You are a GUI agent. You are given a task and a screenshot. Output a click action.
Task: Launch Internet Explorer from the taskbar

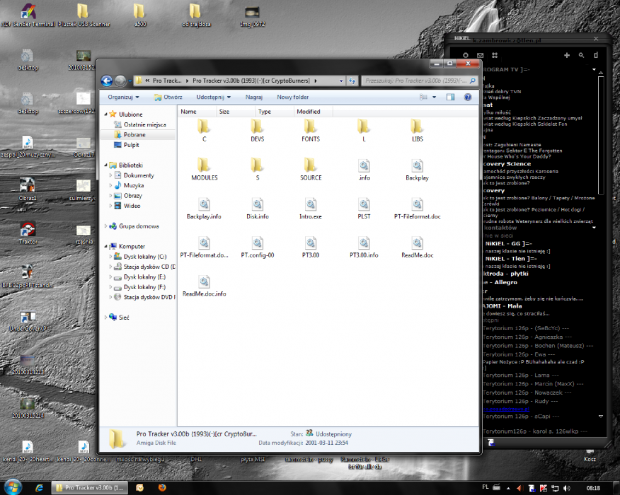click(39, 488)
